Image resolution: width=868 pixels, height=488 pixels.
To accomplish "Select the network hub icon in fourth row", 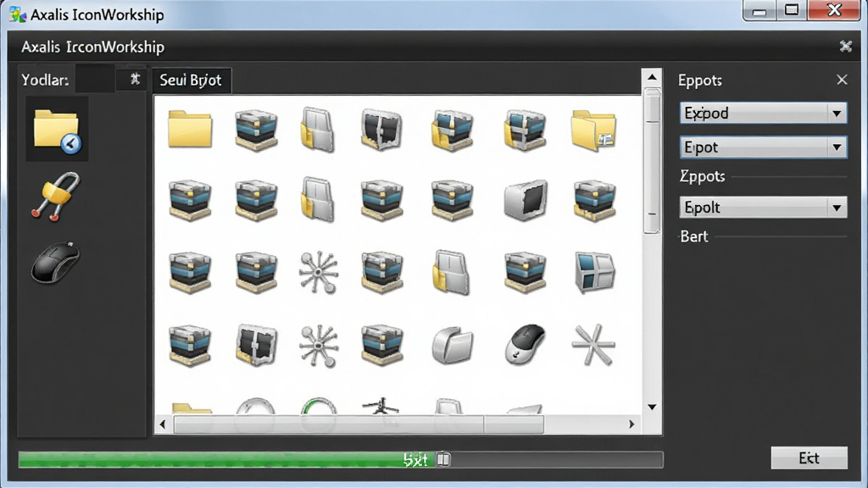I will point(319,346).
